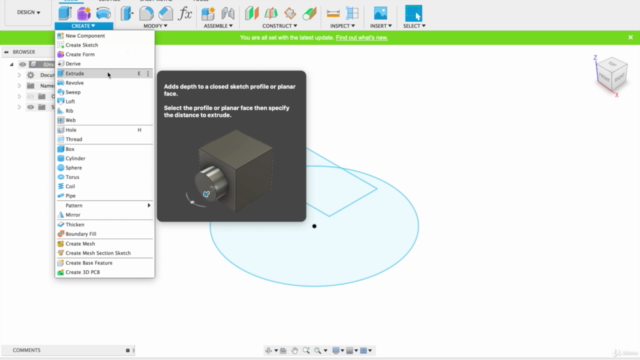The height and width of the screenshot is (360, 640).
Task: Toggle visibility eye of the root component
Action: click(22, 64)
